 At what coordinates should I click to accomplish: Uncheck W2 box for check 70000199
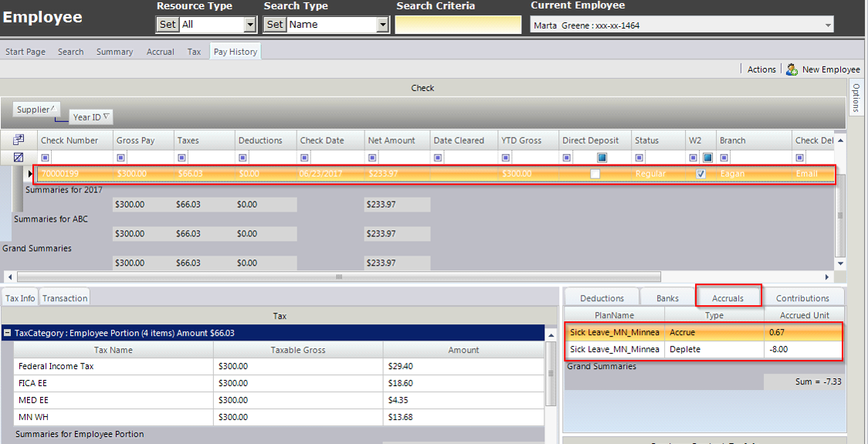click(701, 174)
